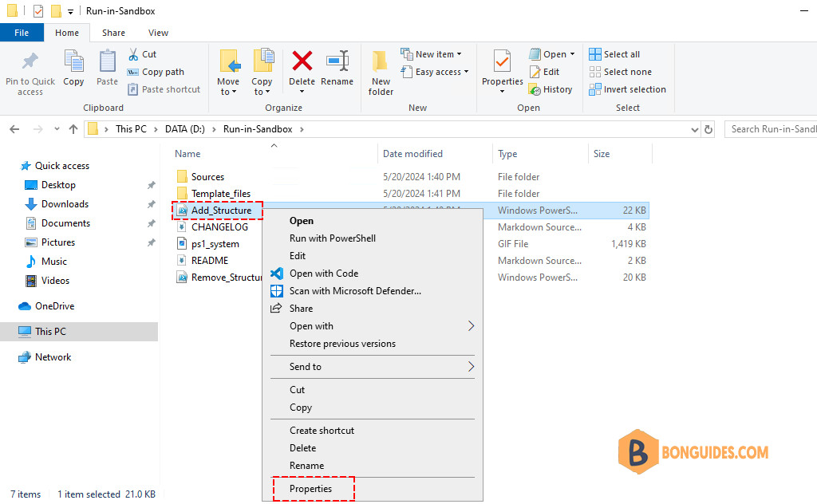Click the ribbon Properties checkmark icon
This screenshot has width=817, height=504.
pos(503,61)
